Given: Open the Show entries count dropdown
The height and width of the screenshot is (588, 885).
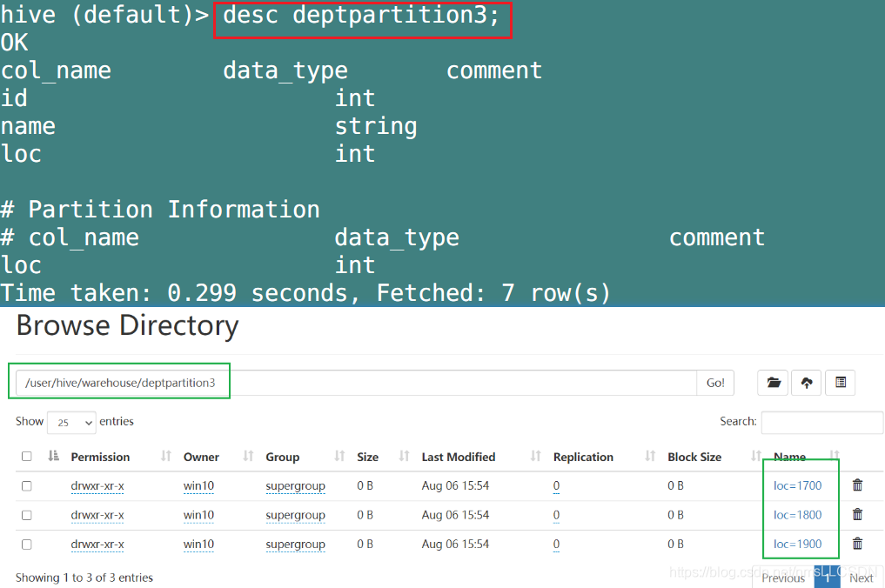Looking at the screenshot, I should click(71, 422).
